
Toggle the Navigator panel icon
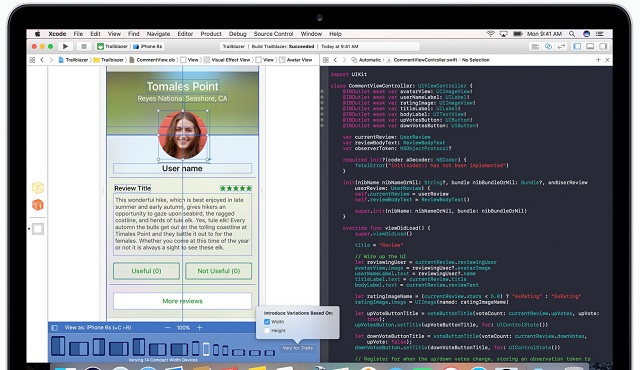[x=577, y=47]
